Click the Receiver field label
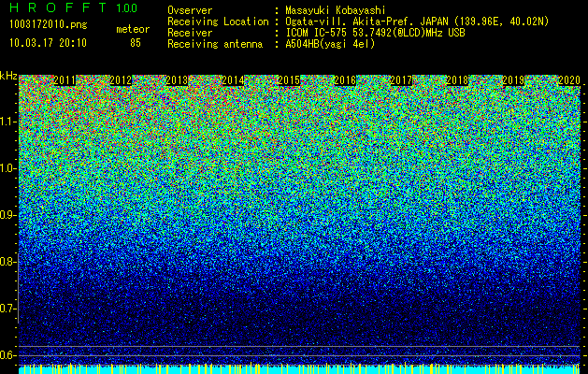588x374 pixels. tap(190, 33)
